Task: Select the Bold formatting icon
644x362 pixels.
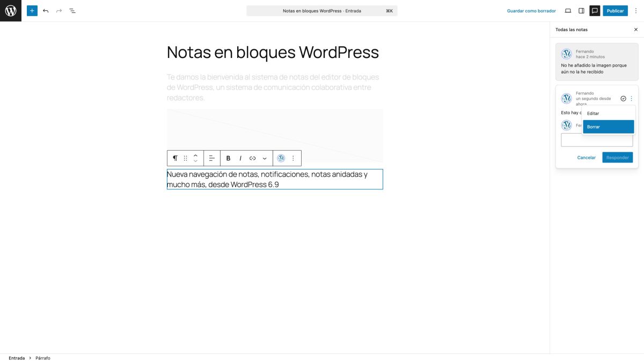Action: (x=228, y=158)
